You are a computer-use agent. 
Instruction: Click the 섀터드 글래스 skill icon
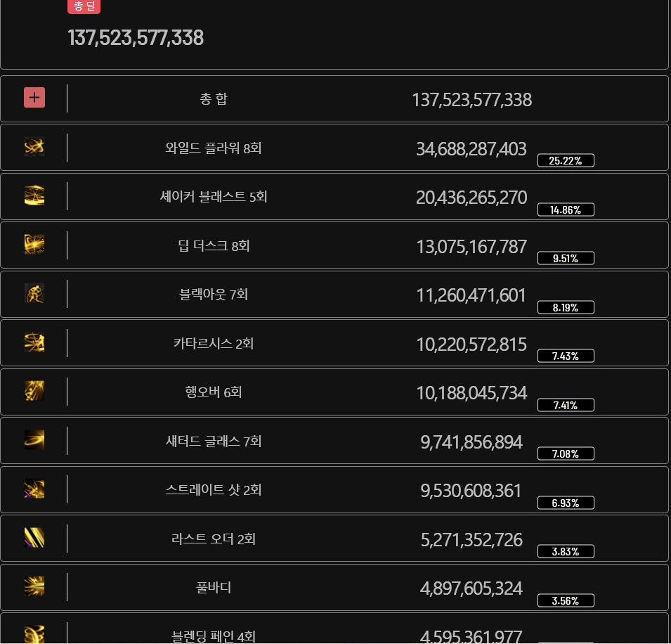(x=34, y=440)
